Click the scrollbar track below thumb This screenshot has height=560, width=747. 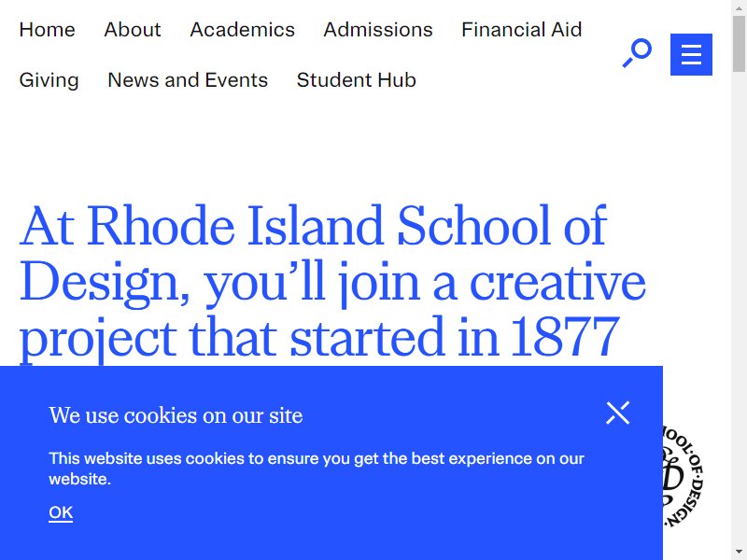pos(739,310)
